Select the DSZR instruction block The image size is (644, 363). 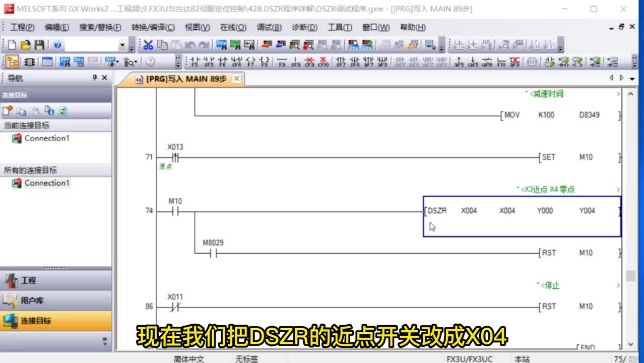(522, 216)
